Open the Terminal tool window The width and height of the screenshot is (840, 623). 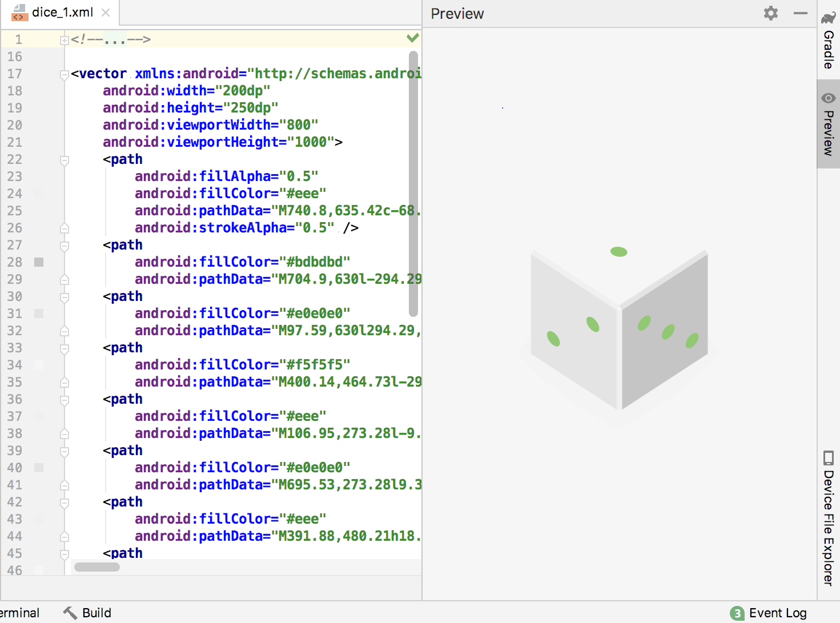20,613
